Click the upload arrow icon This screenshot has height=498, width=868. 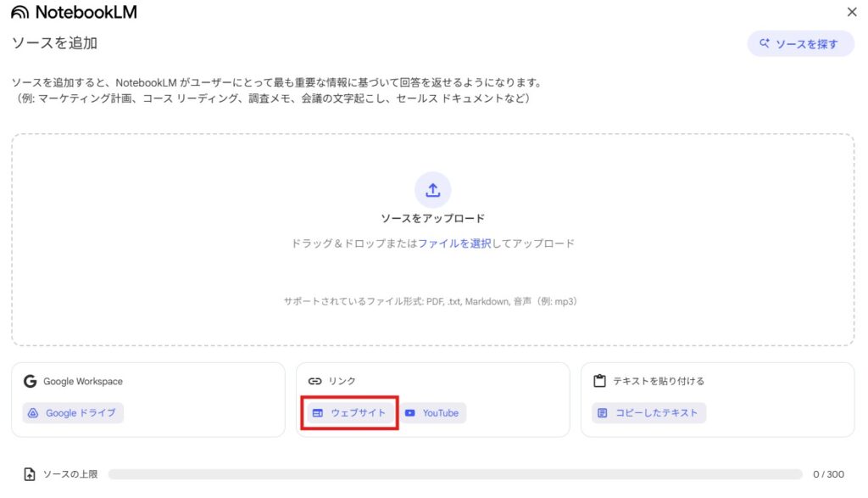pos(432,190)
